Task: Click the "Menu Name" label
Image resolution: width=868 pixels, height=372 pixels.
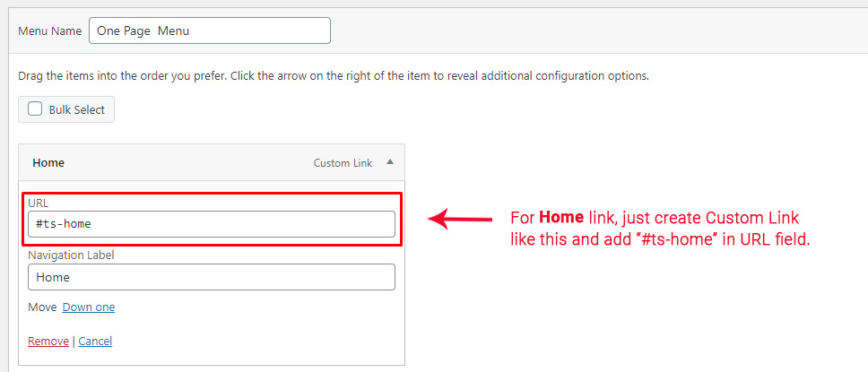Action: (x=50, y=30)
